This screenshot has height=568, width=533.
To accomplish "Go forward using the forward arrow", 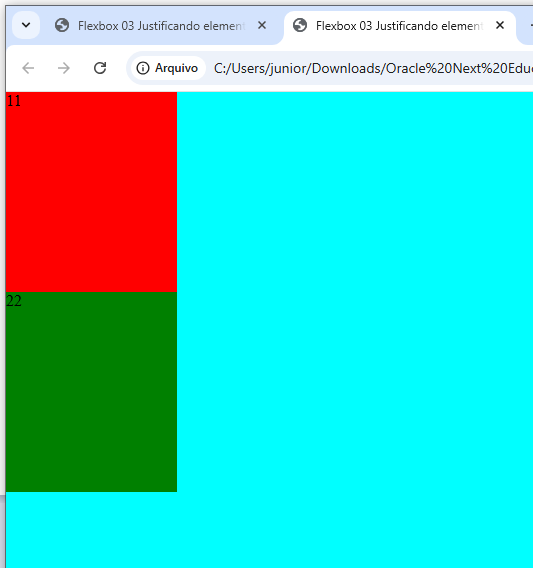I will (x=64, y=68).
